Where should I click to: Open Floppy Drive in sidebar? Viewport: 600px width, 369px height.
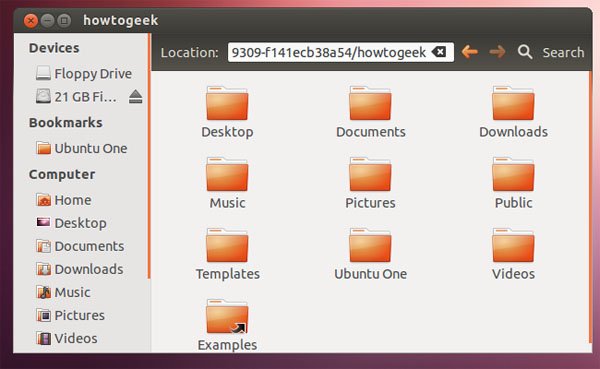point(83,73)
